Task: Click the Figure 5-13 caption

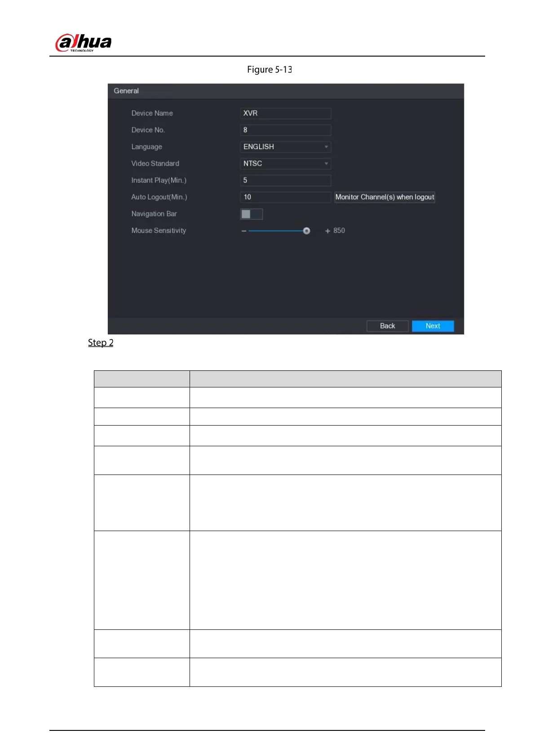Action: [x=270, y=70]
